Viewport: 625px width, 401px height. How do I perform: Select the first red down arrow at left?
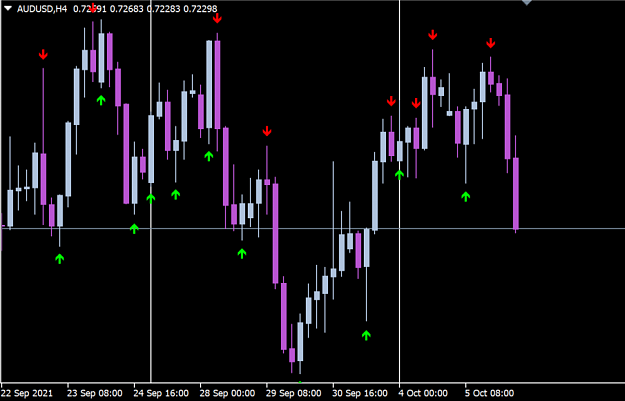tap(43, 55)
